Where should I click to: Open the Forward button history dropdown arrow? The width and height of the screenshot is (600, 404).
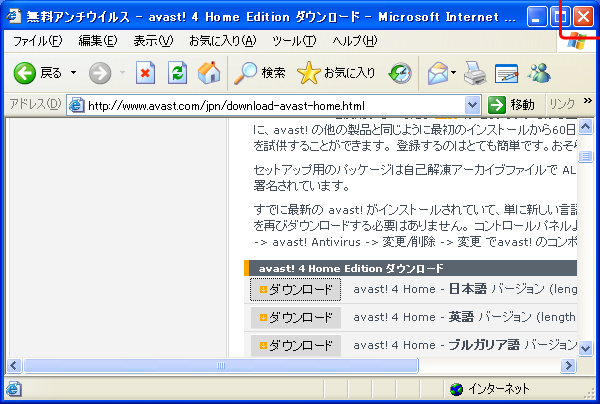[122, 72]
